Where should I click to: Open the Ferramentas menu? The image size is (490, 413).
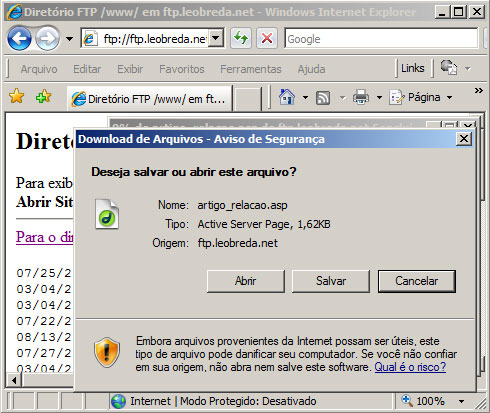pos(251,69)
